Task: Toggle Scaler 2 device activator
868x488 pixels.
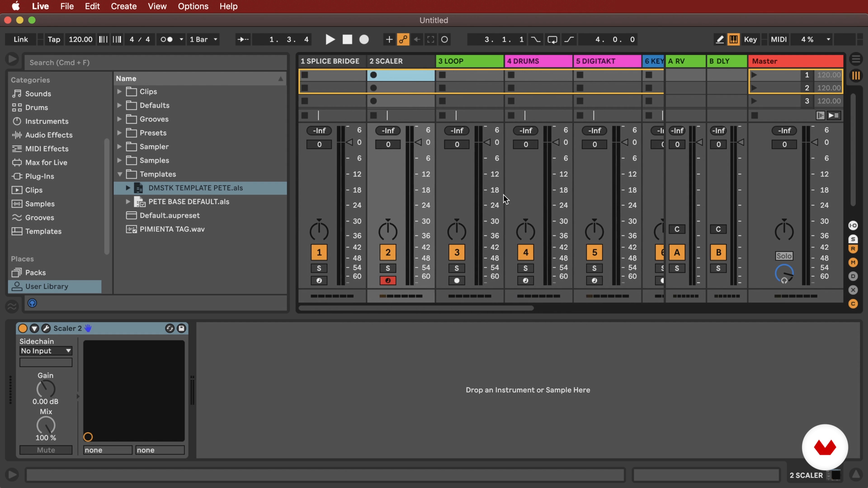Action: [23, 328]
